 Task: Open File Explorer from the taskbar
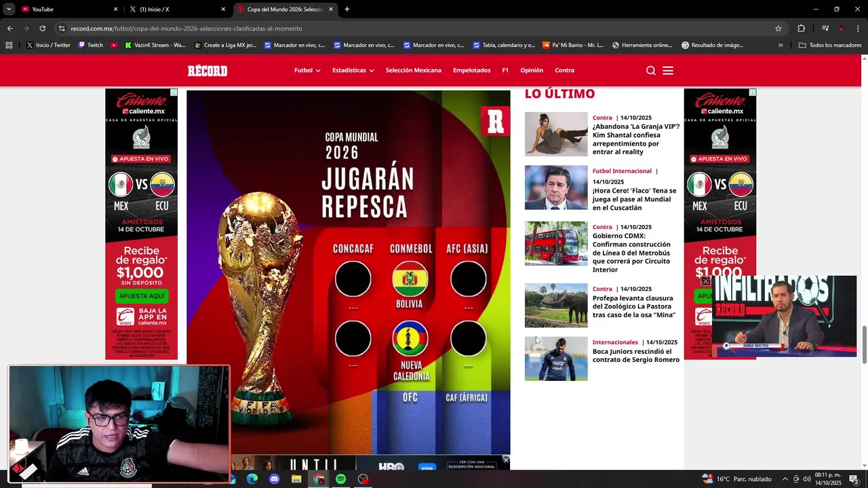(296, 479)
